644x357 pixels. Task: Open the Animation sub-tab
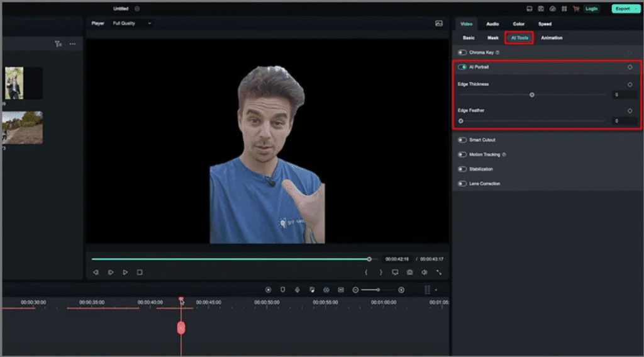(x=552, y=38)
